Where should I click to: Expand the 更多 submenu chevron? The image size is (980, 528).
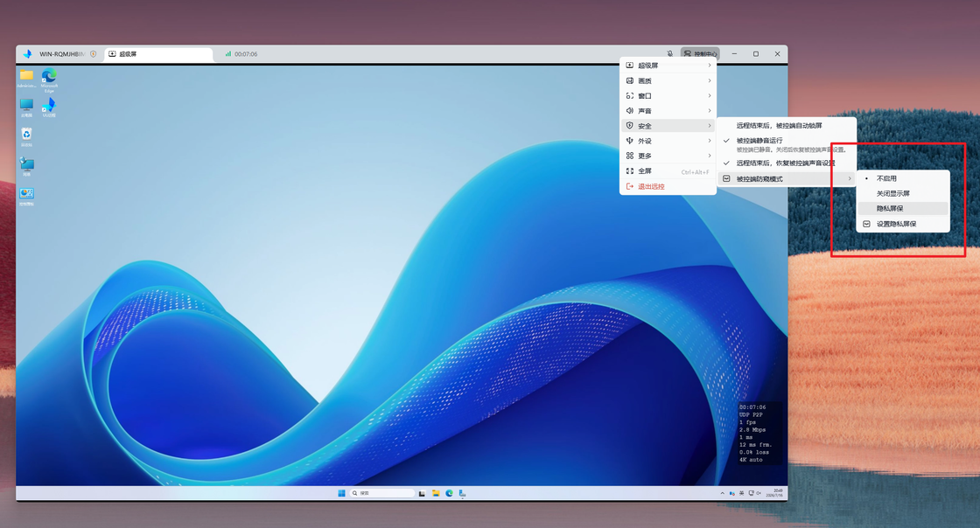[x=710, y=156]
